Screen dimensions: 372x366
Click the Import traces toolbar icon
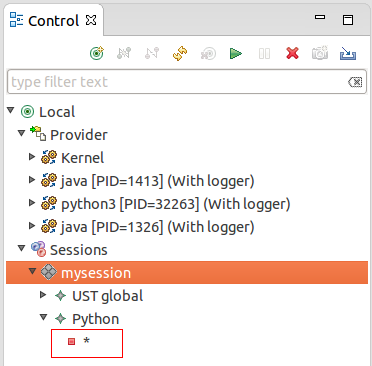coord(348,53)
